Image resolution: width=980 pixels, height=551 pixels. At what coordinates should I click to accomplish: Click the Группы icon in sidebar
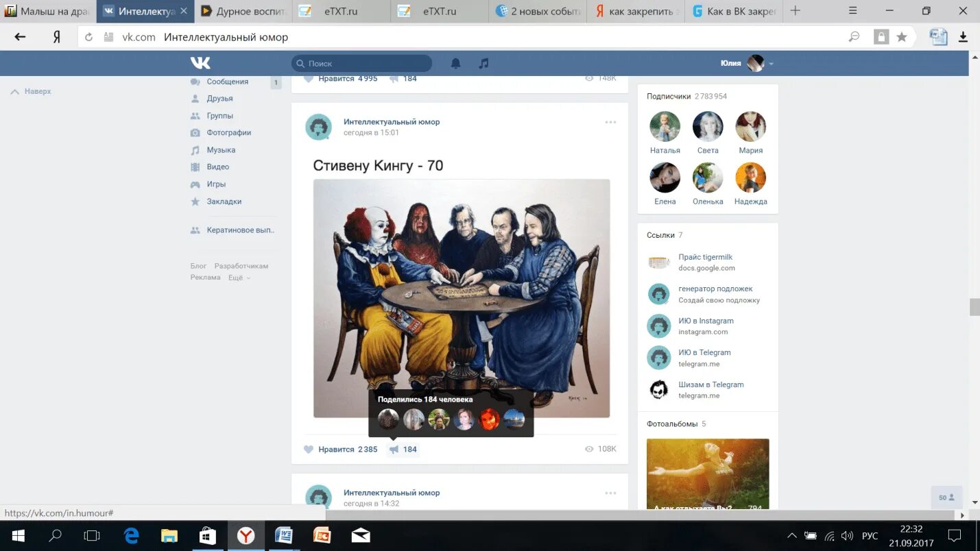pyautogui.click(x=195, y=116)
